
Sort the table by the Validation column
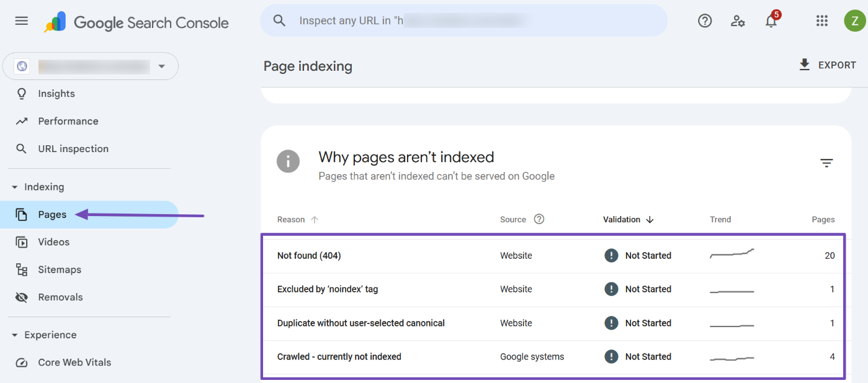pyautogui.click(x=622, y=219)
